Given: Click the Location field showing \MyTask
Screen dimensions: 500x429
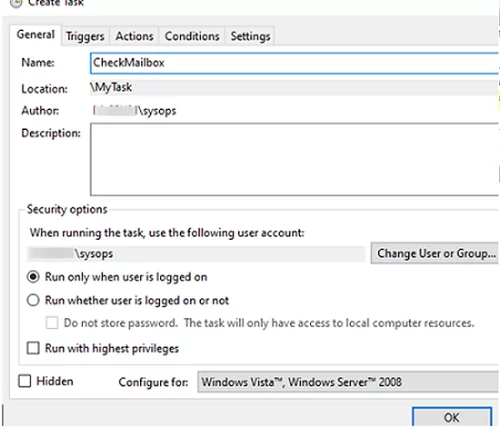Looking at the screenshot, I should point(295,88).
